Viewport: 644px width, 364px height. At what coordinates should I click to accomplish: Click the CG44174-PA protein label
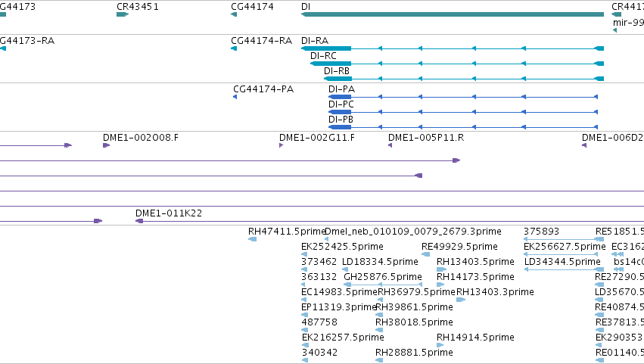click(x=263, y=89)
